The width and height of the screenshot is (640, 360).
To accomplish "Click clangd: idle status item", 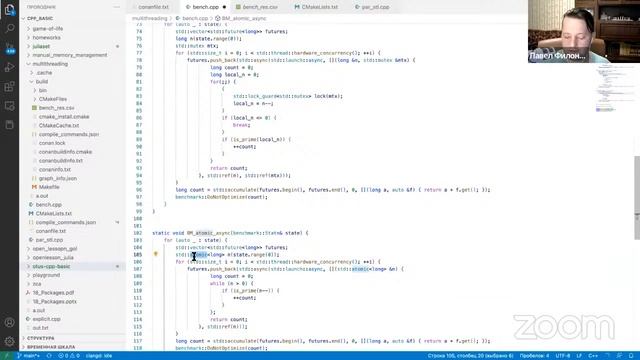I will coord(99,356).
